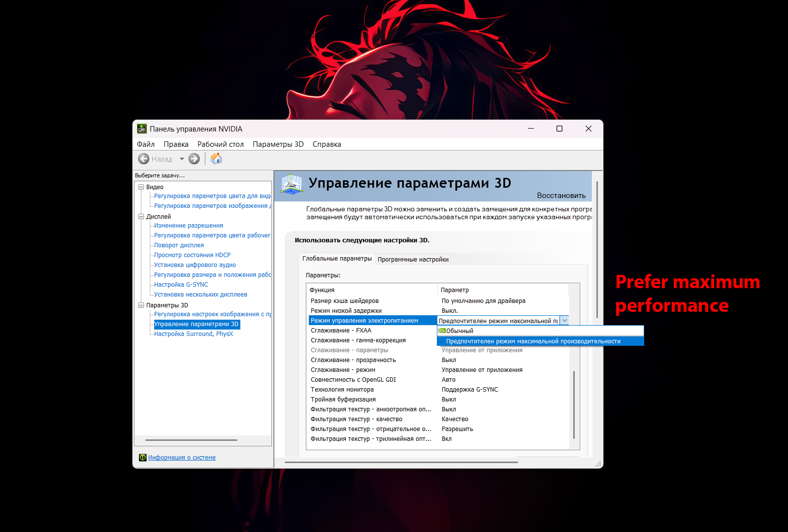Switch to Программные настройки tab
The image size is (788, 532).
point(413,260)
